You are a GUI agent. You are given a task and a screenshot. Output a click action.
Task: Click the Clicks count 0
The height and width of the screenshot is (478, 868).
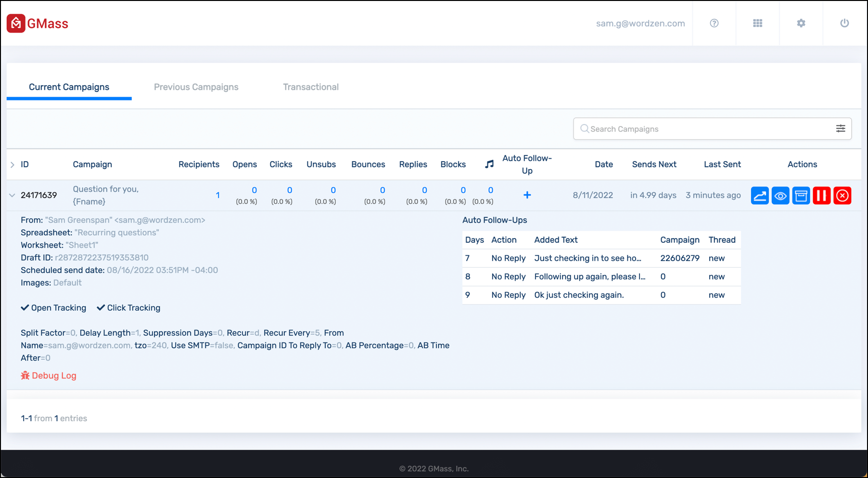tap(289, 190)
